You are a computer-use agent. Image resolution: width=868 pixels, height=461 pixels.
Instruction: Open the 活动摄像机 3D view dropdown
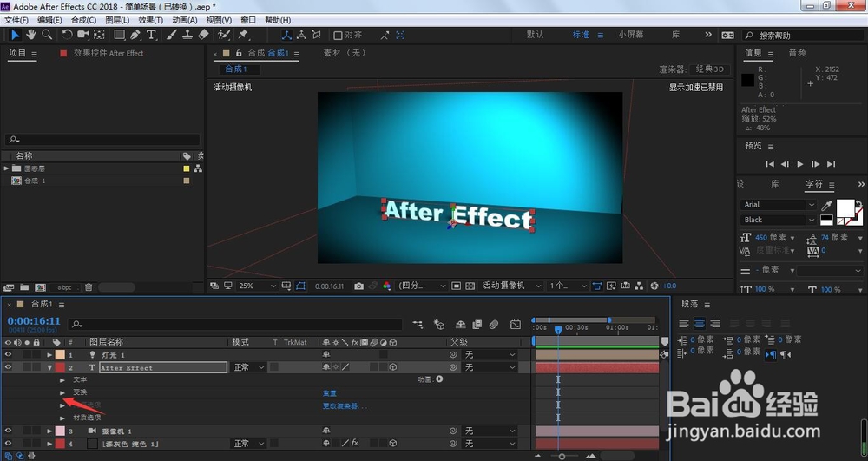[511, 286]
